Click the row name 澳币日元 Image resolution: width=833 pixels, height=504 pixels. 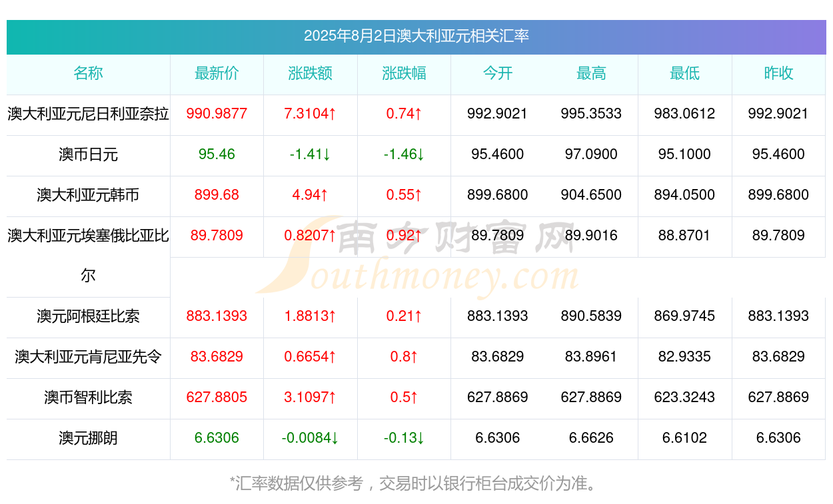tap(88, 154)
